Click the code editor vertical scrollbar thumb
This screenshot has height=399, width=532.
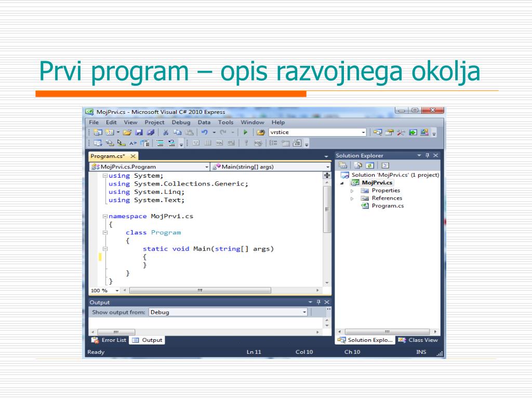click(327, 209)
